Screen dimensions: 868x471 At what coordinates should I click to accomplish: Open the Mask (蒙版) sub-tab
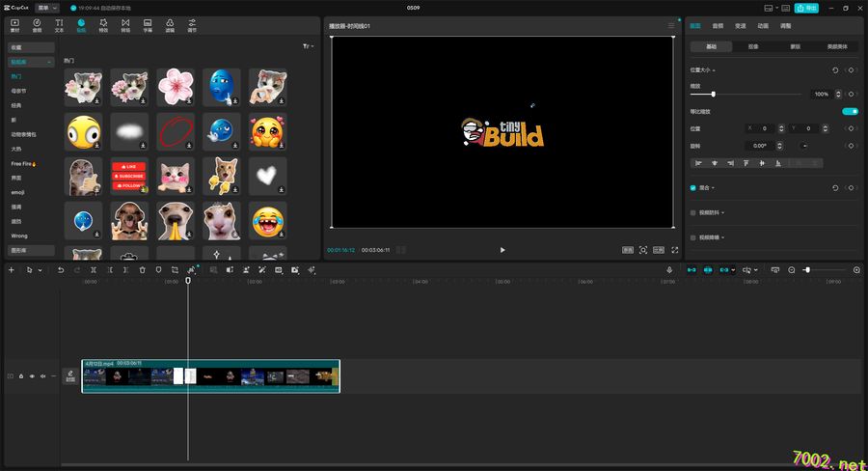(795, 46)
